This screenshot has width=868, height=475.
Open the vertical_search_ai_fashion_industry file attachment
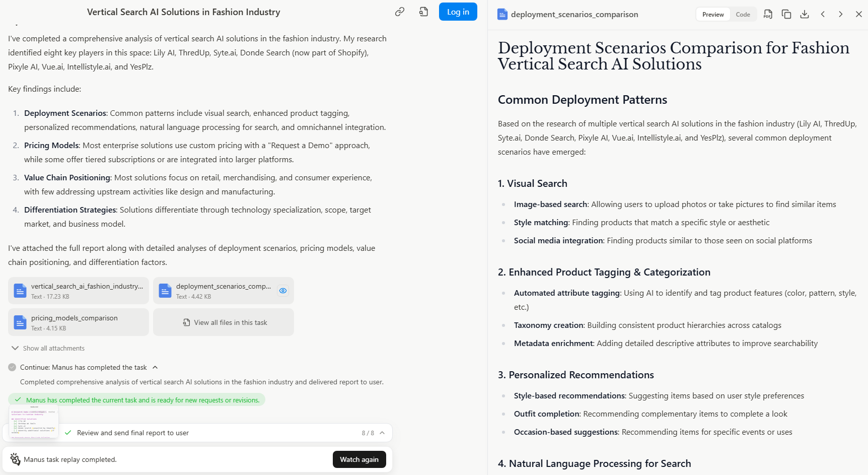[79, 291]
